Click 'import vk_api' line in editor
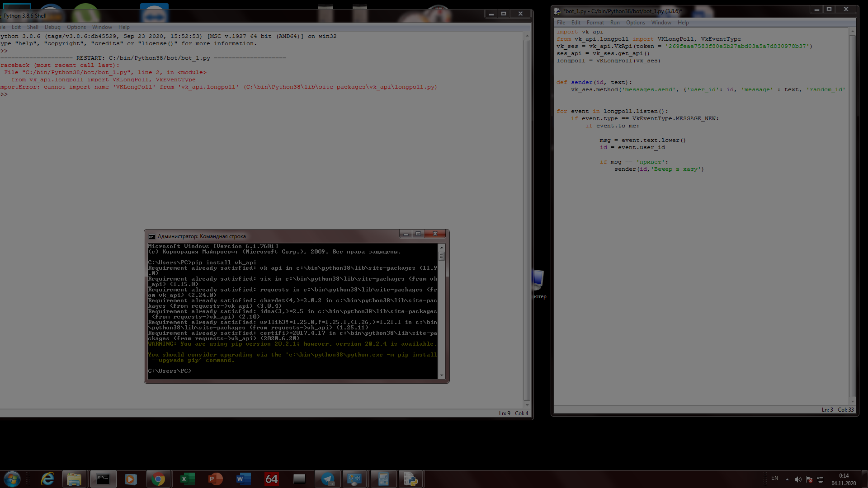 pos(580,32)
